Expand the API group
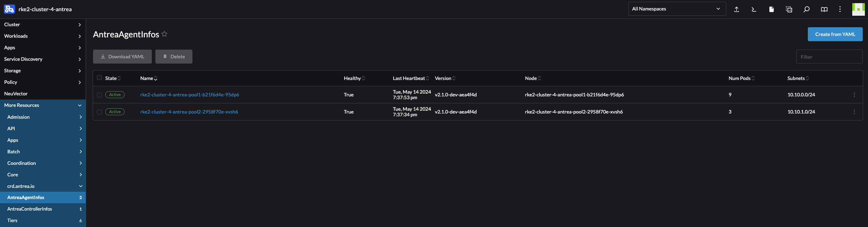Viewport: 868px width, 227px height. [x=43, y=129]
